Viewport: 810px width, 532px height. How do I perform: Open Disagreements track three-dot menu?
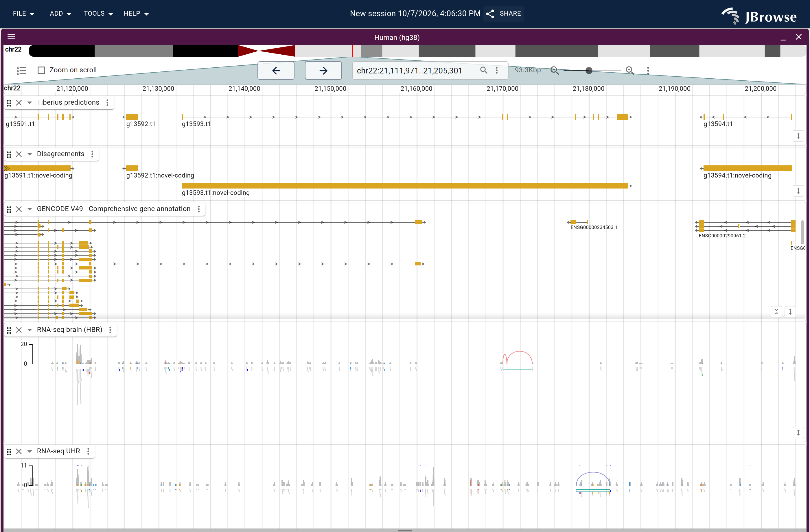(x=92, y=154)
